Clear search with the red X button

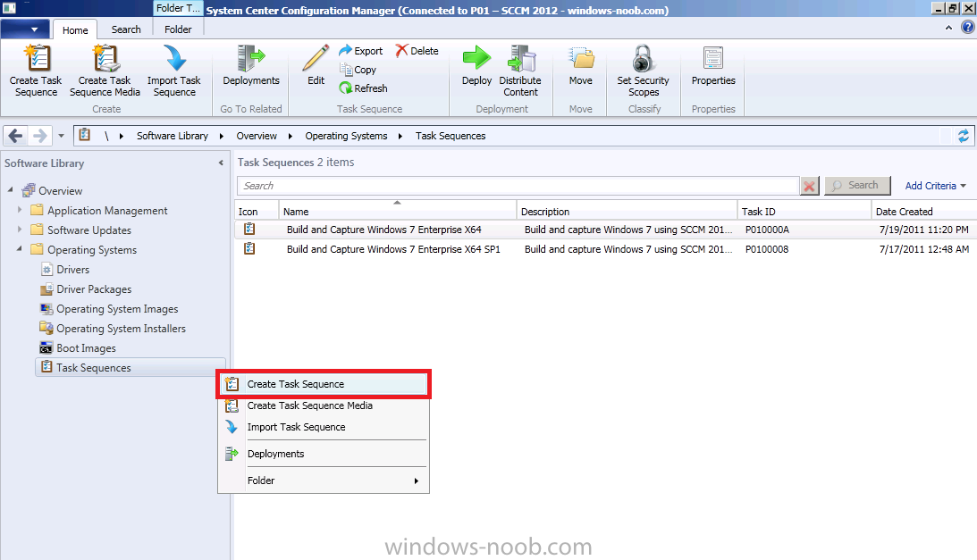809,186
